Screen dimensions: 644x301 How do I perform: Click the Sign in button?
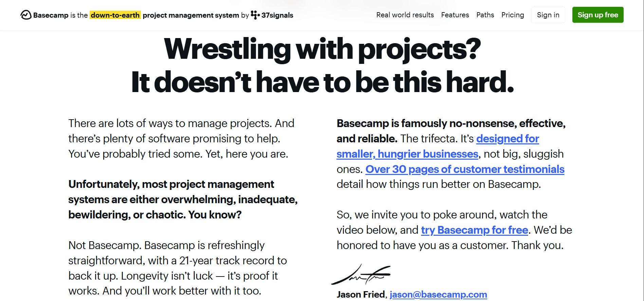pyautogui.click(x=548, y=15)
